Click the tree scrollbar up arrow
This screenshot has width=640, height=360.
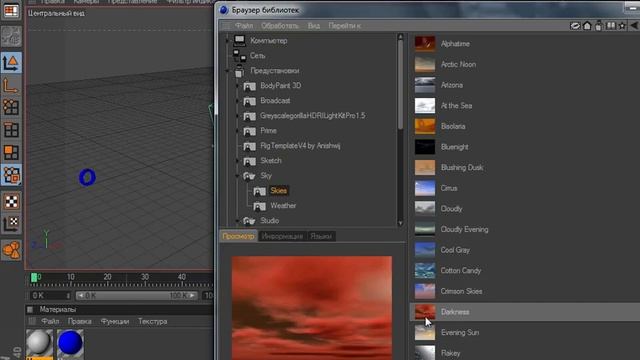point(400,37)
